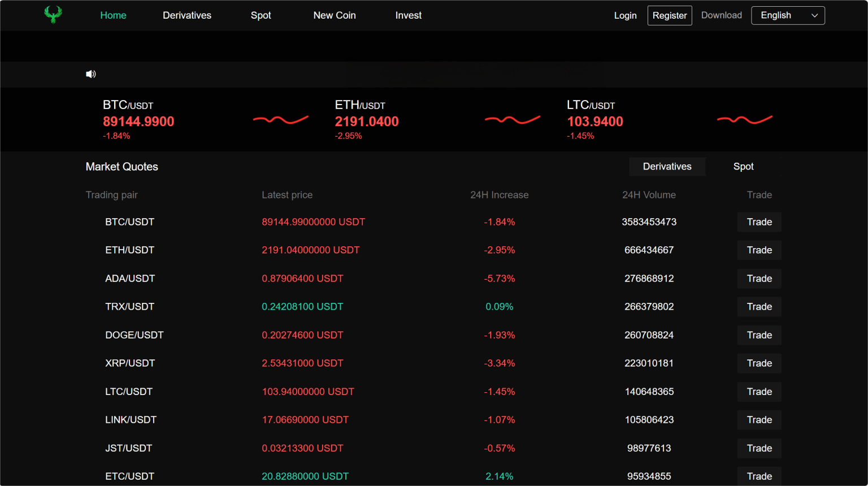Open the Spot item in navbar

(261, 15)
